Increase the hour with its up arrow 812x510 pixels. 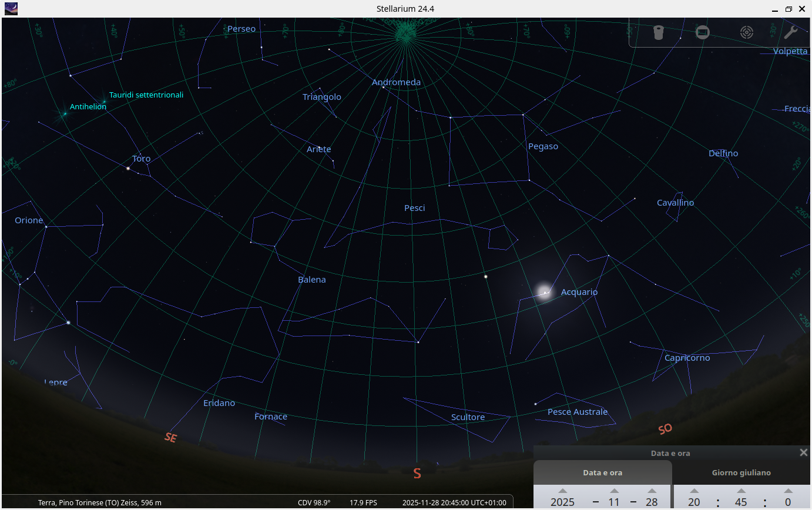pyautogui.click(x=694, y=491)
